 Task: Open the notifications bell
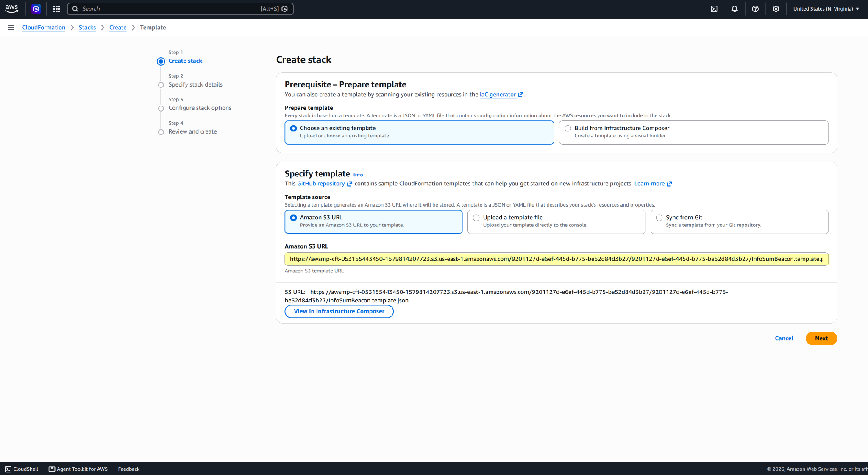point(734,9)
